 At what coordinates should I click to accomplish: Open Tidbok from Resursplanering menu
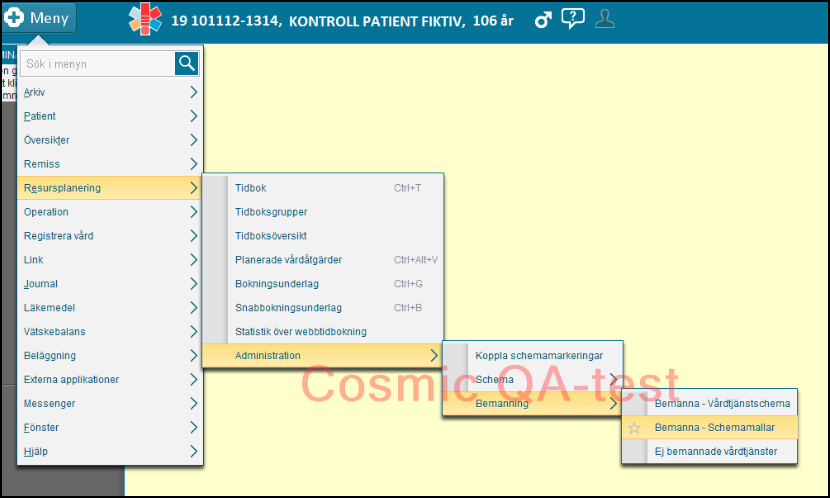click(x=251, y=188)
